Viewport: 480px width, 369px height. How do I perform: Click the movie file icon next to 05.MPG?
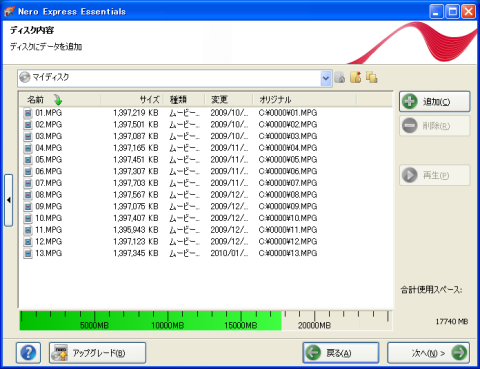28,160
